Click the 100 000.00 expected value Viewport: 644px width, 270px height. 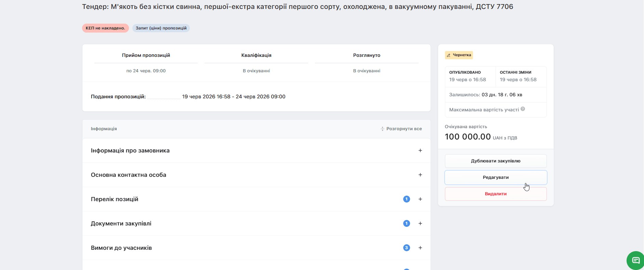click(x=468, y=137)
